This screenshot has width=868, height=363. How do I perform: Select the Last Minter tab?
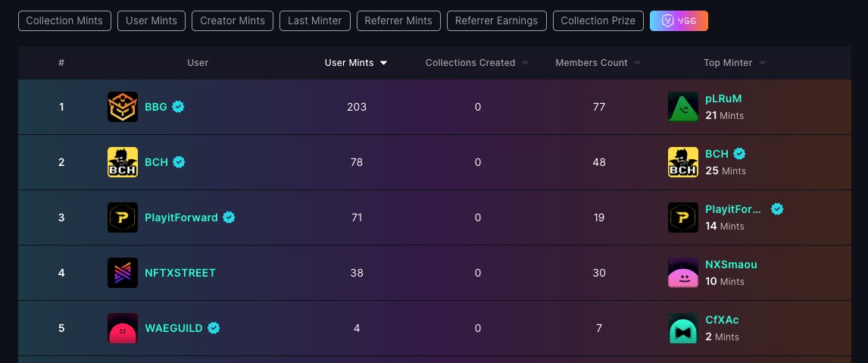pyautogui.click(x=315, y=21)
